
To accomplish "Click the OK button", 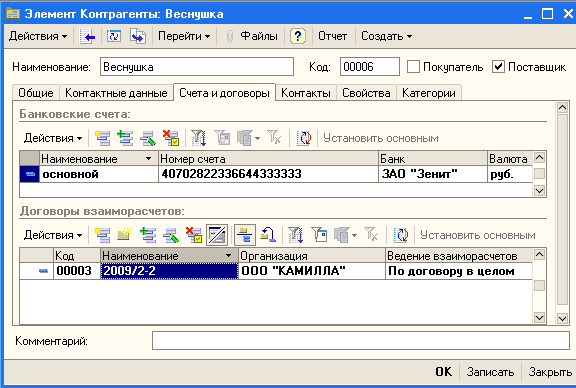I will (444, 372).
